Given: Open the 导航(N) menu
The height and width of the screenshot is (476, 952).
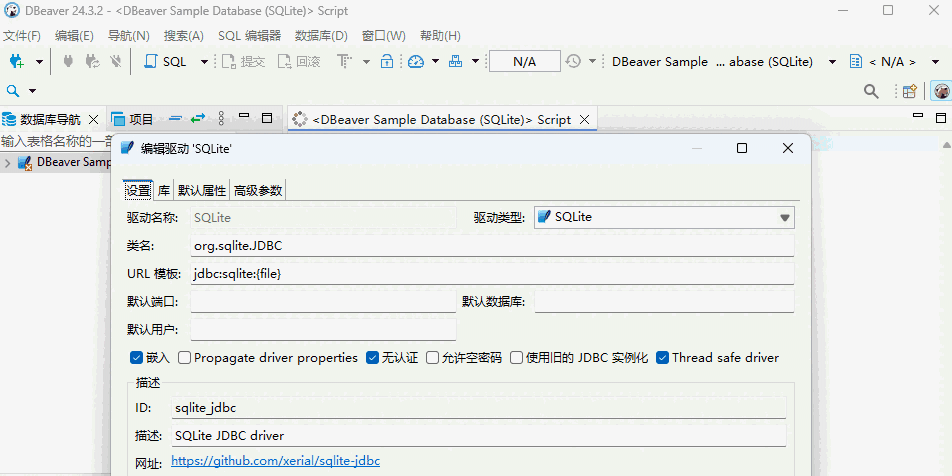Looking at the screenshot, I should click(129, 36).
